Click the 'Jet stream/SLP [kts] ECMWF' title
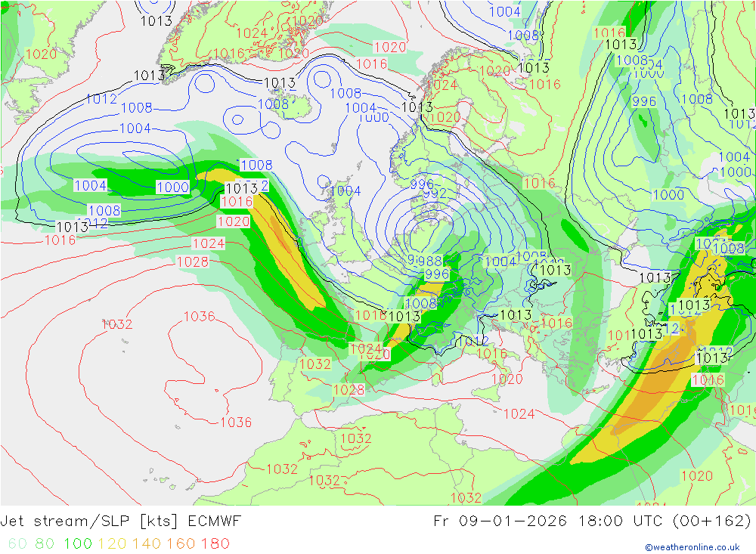The width and height of the screenshot is (756, 554). click(x=120, y=522)
